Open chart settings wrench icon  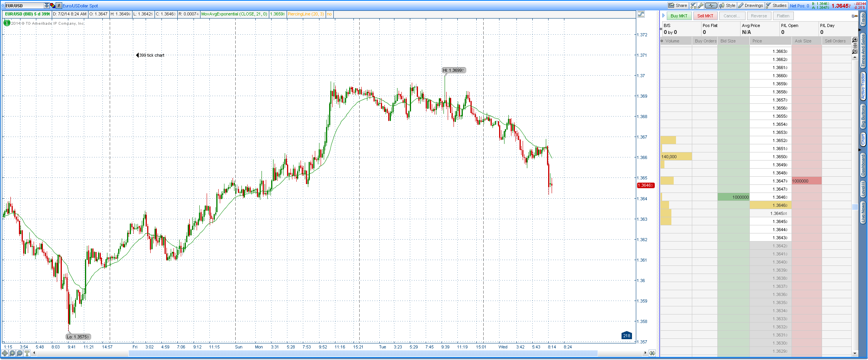700,5
